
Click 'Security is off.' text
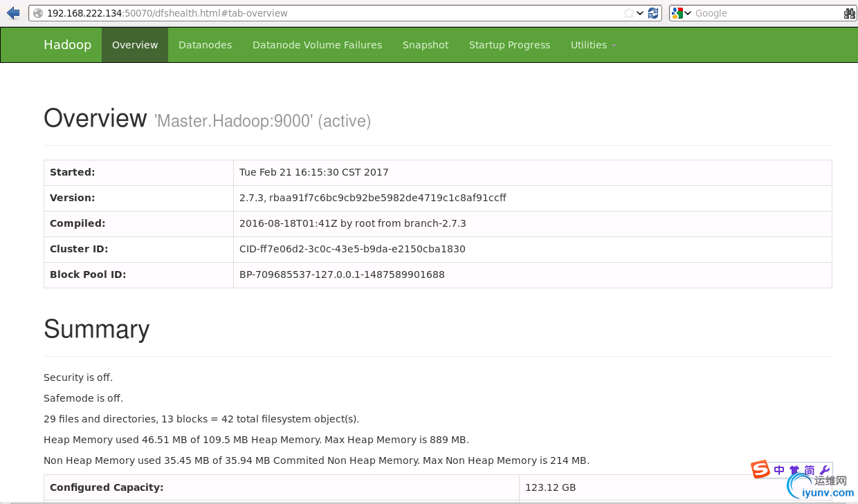(x=78, y=377)
